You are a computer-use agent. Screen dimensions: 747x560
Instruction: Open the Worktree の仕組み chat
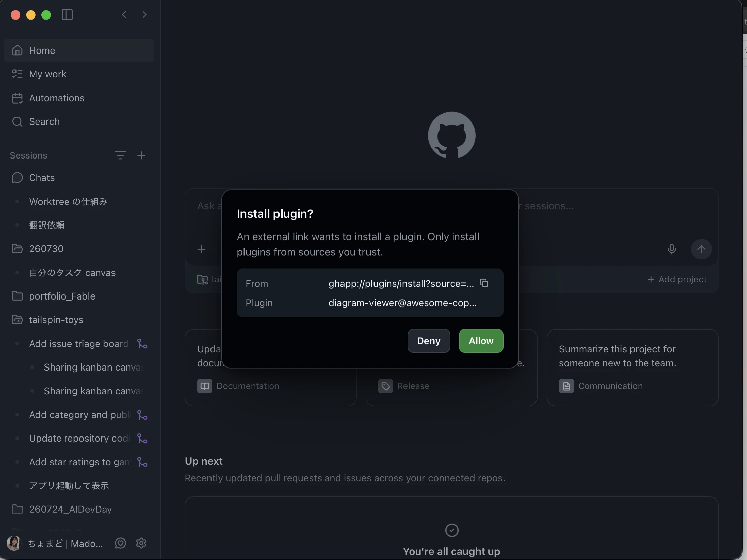point(79,202)
